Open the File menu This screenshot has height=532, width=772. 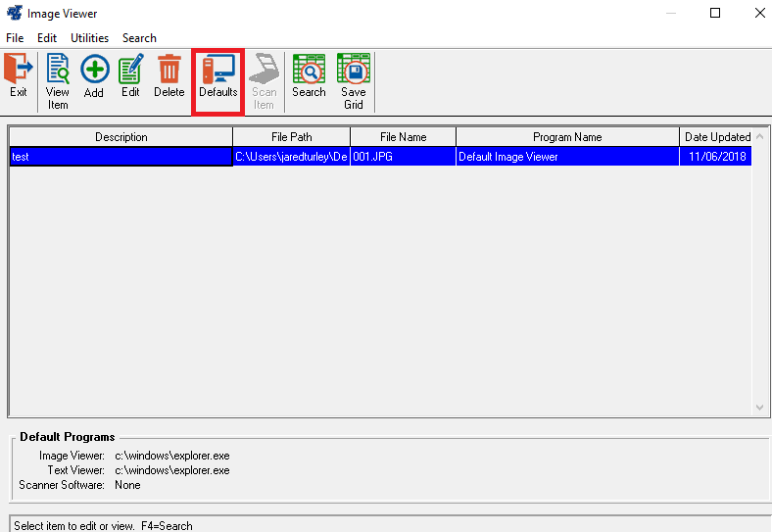coord(15,38)
